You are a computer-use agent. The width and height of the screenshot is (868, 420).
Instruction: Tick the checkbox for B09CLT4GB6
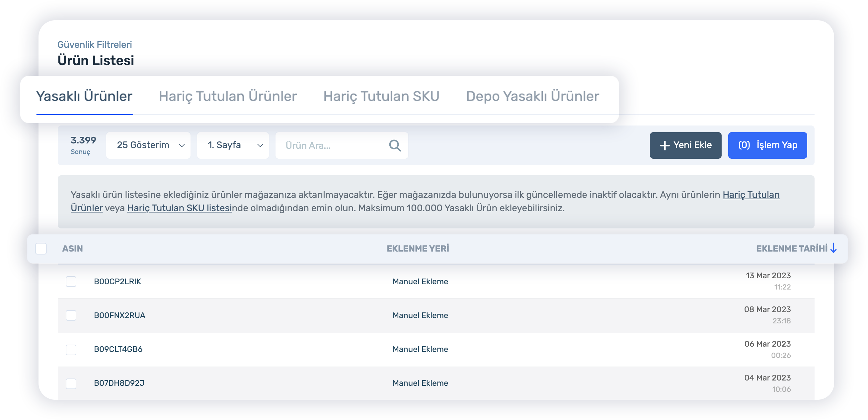click(x=71, y=350)
